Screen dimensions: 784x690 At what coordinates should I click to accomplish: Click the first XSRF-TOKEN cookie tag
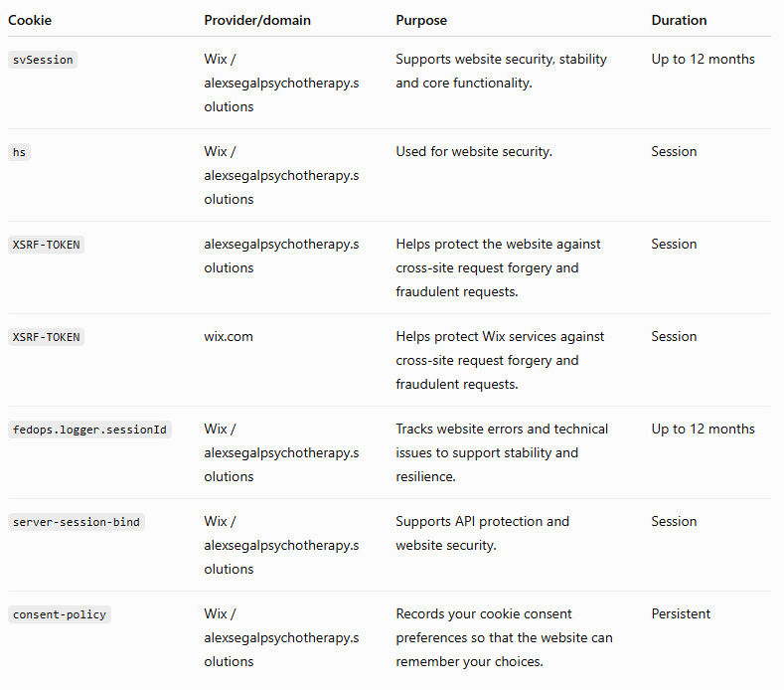tap(46, 245)
